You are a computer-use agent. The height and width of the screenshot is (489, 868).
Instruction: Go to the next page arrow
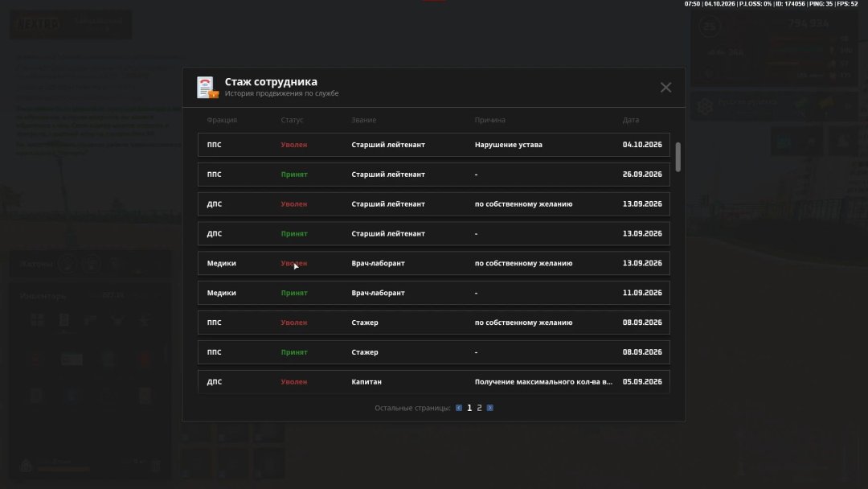click(490, 408)
